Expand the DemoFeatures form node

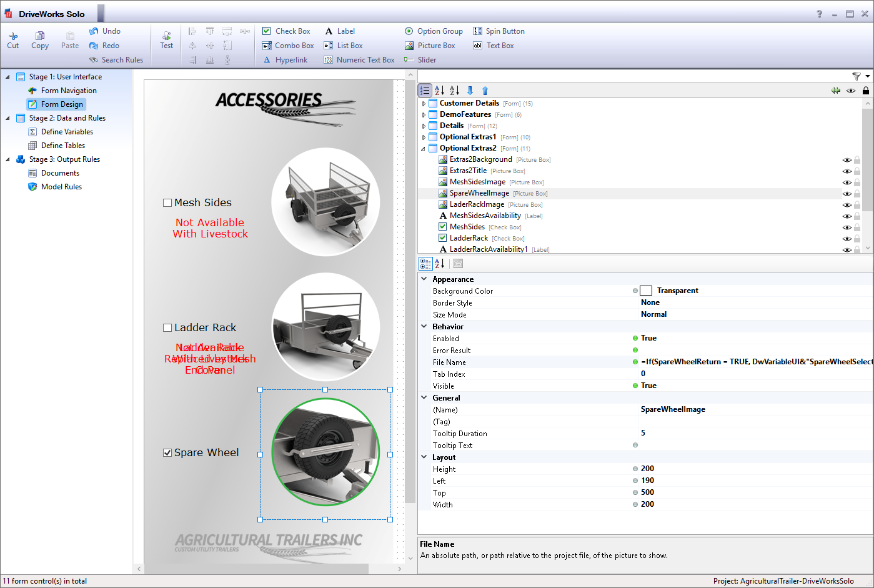424,114
